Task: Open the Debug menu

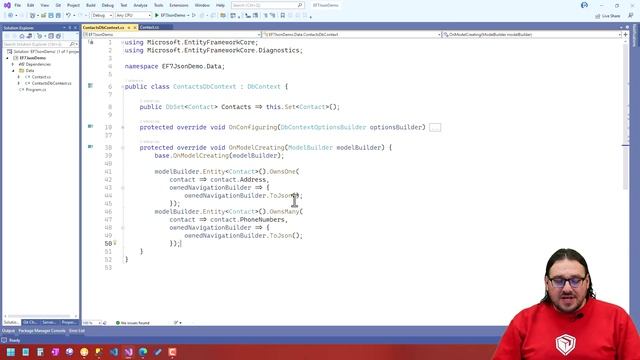Action: [108, 5]
